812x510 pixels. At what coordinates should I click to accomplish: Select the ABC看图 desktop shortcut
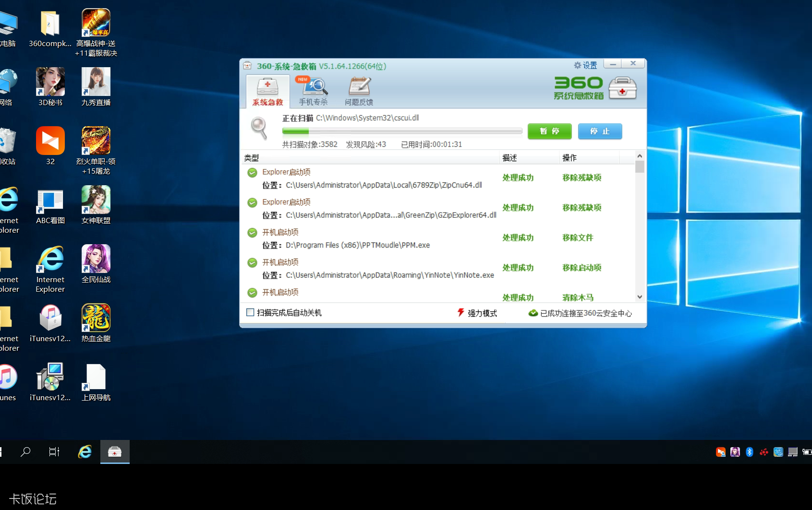tap(50, 205)
